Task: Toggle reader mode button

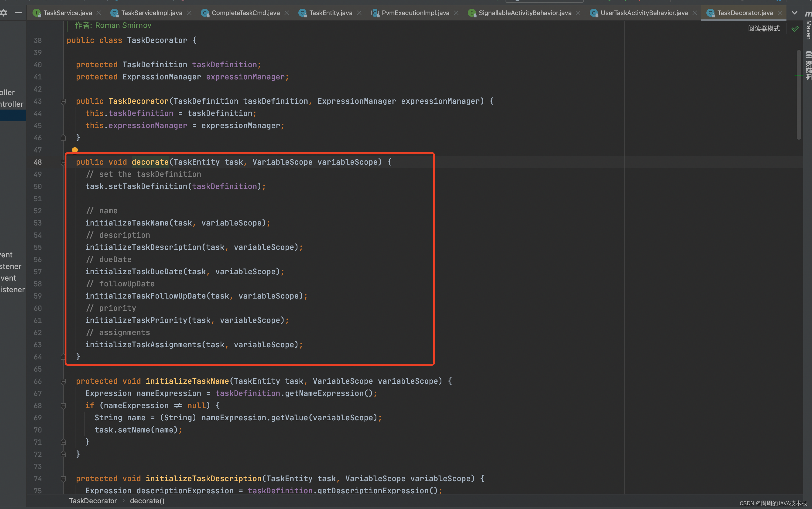Action: [764, 29]
